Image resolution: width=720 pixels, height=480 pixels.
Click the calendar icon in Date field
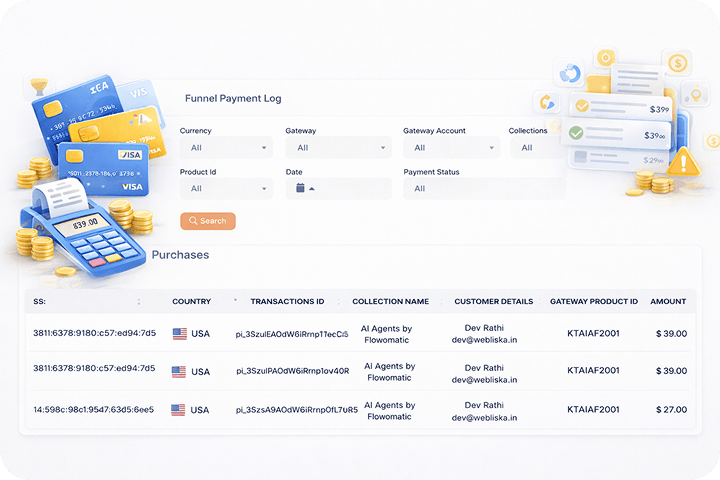(x=300, y=188)
